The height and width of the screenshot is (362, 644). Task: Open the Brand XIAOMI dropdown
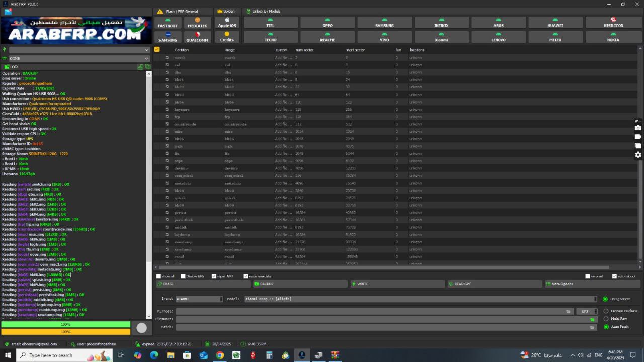[220, 299]
